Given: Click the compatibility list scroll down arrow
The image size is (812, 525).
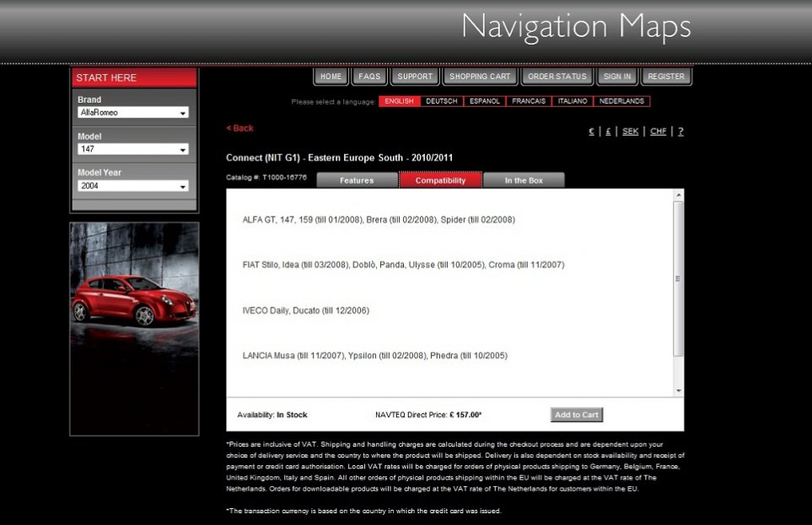Looking at the screenshot, I should tap(679, 390).
